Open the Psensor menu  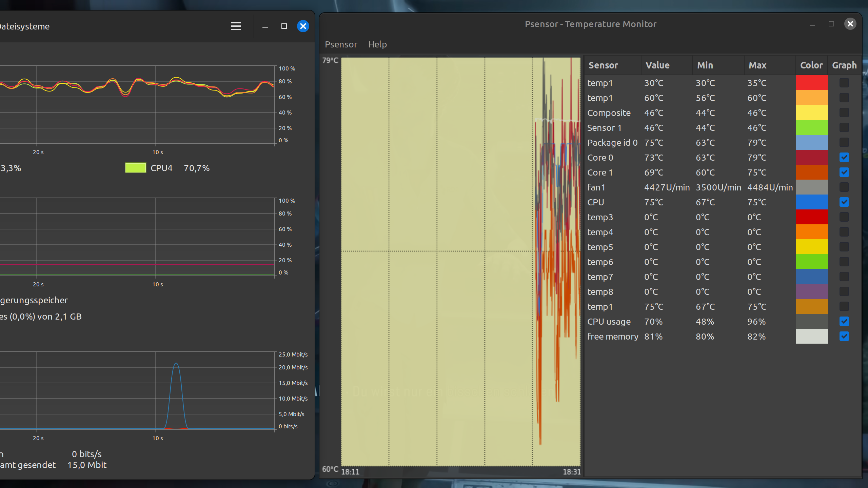click(x=341, y=44)
